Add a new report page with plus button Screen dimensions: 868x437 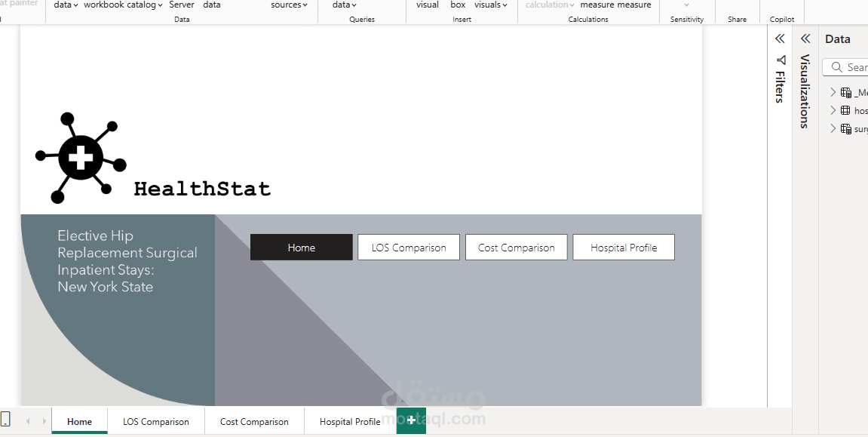tap(411, 420)
